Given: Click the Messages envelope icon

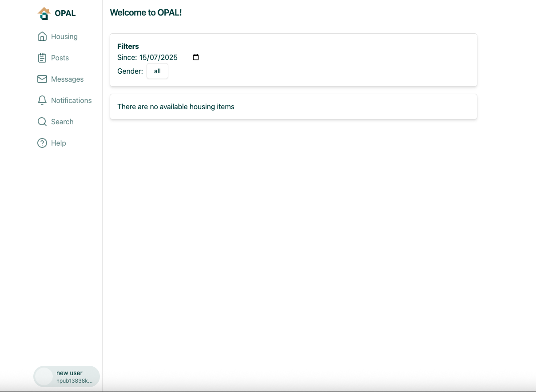Looking at the screenshot, I should point(42,79).
